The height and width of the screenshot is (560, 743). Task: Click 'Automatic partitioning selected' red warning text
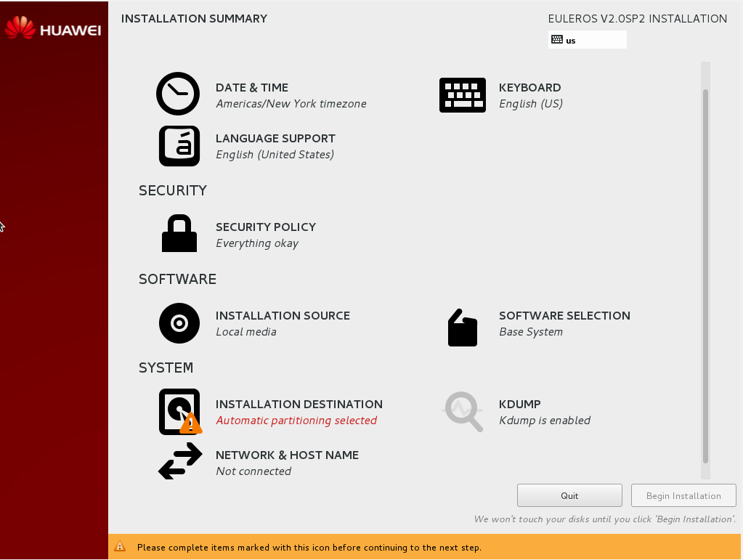click(x=296, y=420)
